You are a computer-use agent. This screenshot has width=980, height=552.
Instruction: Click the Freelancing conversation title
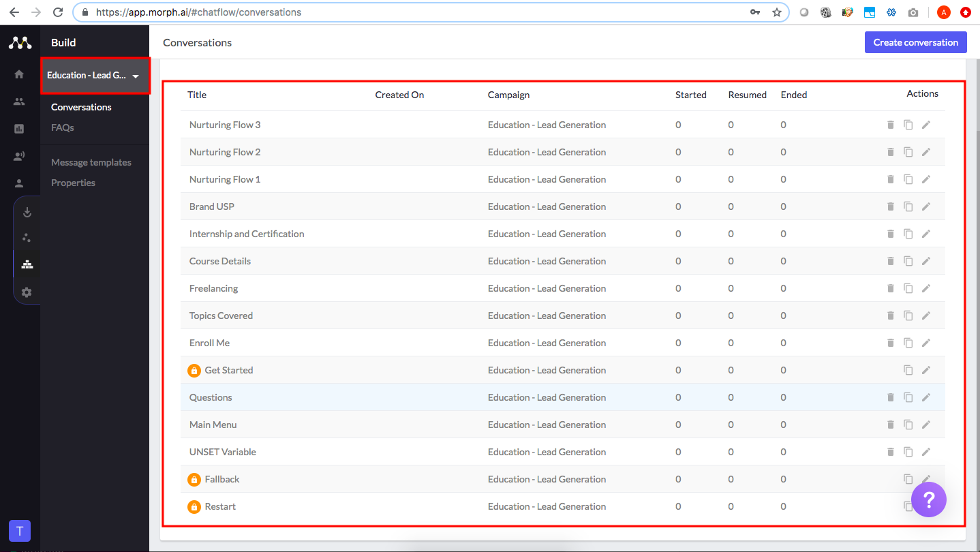[x=214, y=288]
